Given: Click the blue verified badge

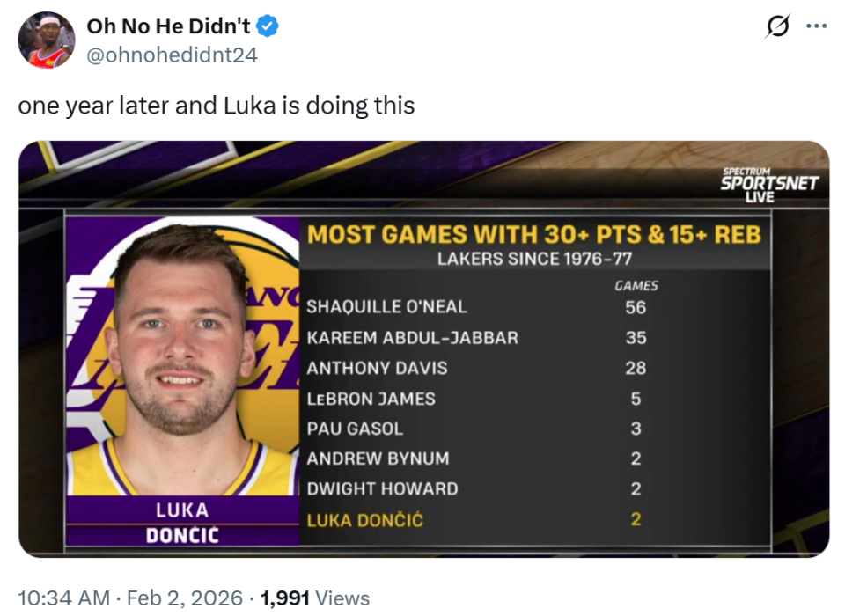Looking at the screenshot, I should [x=269, y=27].
